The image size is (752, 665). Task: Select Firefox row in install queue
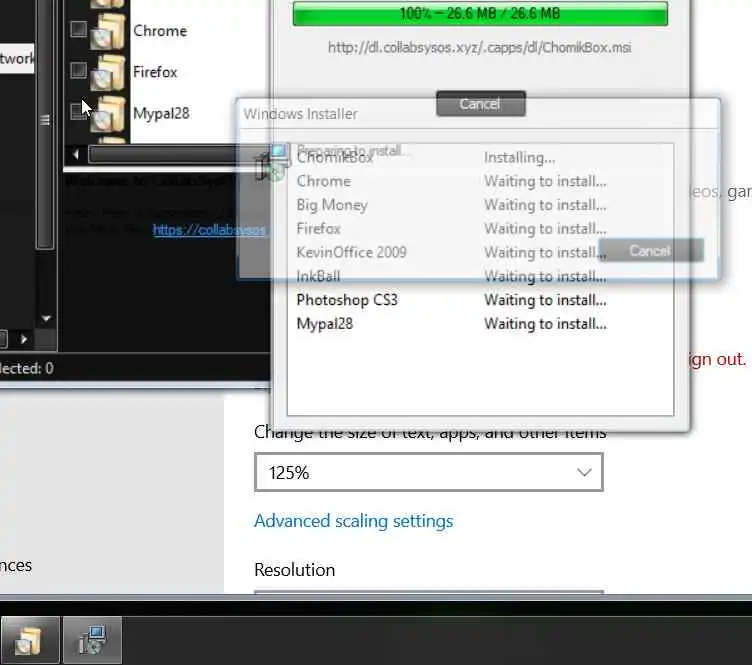(x=480, y=229)
